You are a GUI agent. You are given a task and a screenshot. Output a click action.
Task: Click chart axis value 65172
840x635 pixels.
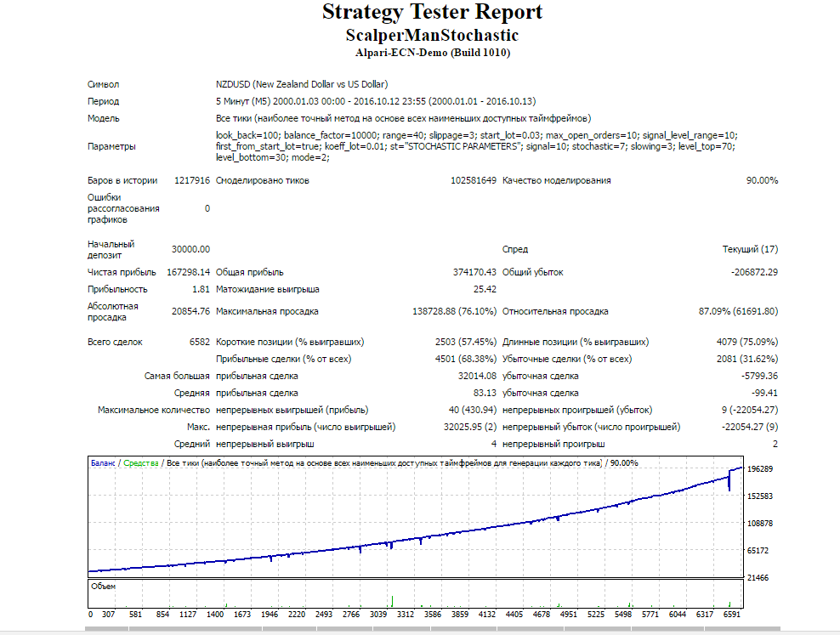[758, 550]
